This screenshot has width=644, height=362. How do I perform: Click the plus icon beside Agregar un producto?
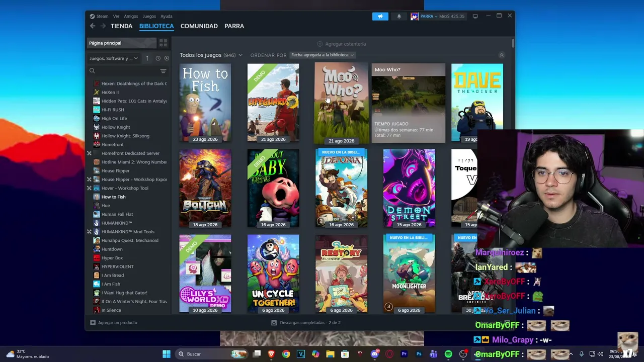[93, 323]
